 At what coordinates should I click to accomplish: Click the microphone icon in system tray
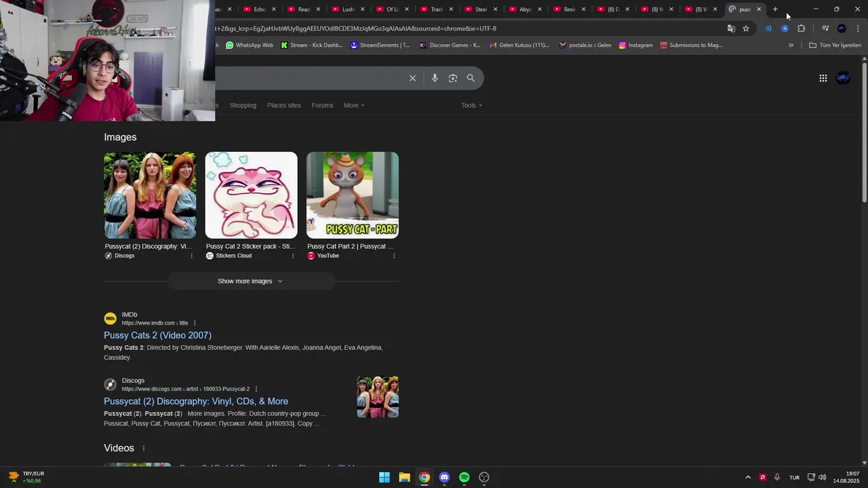coord(777,477)
